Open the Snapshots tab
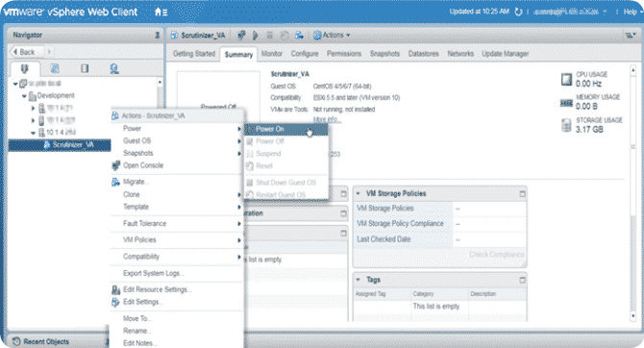Screen dimensions: 644x348 (x=384, y=54)
